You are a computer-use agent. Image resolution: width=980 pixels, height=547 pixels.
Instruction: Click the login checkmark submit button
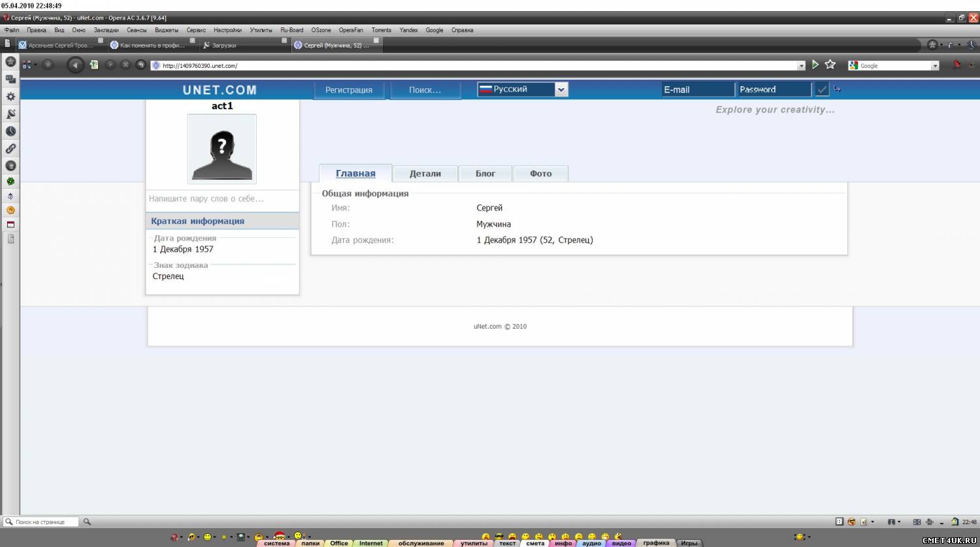(822, 90)
